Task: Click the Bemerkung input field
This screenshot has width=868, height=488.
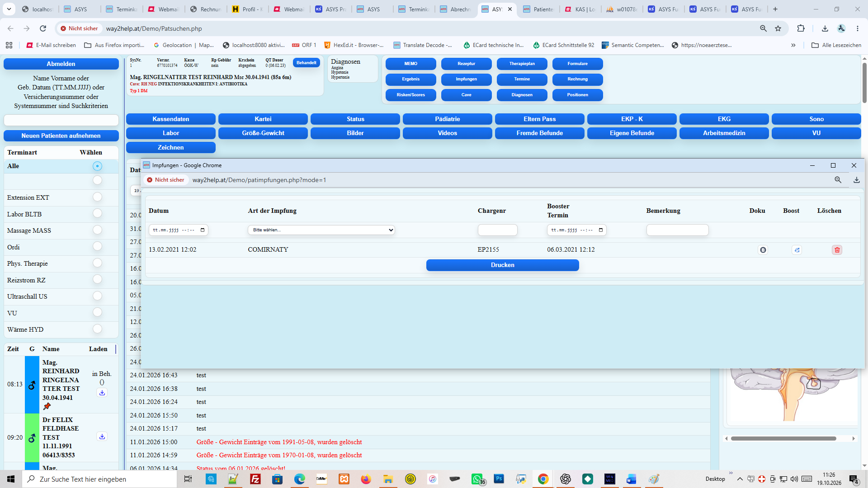Action: 677,230
